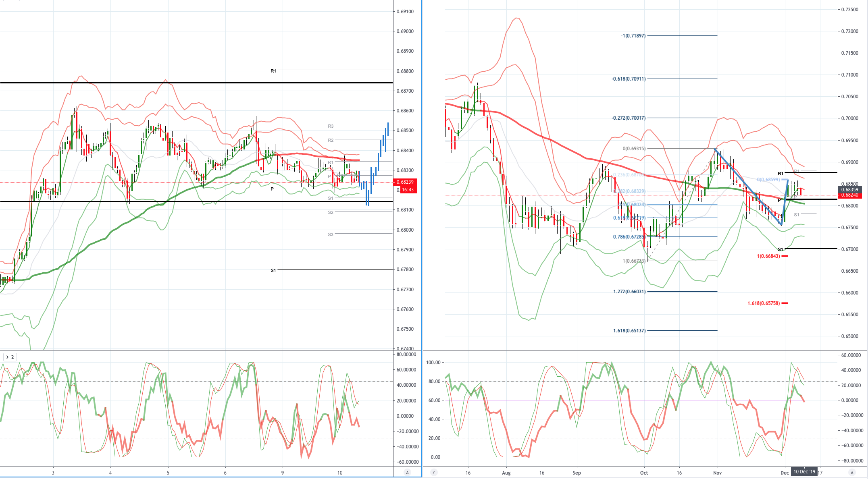Click bold S1 pivot label on right chart
The height and width of the screenshot is (479, 868).
point(781,249)
